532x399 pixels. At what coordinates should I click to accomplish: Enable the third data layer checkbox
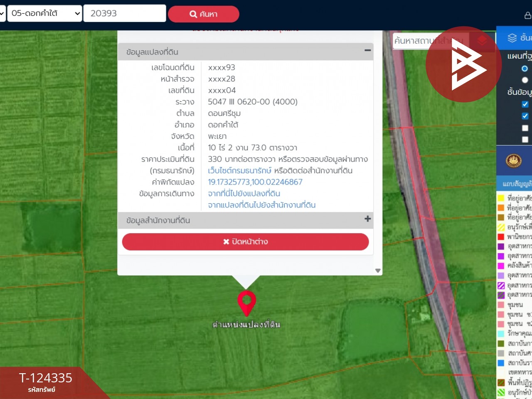click(x=525, y=128)
